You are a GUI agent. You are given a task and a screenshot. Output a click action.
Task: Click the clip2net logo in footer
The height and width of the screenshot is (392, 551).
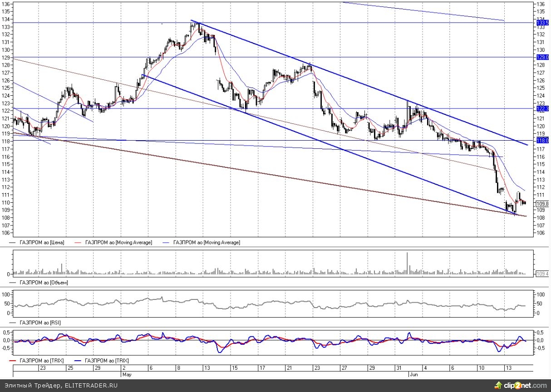(522, 386)
